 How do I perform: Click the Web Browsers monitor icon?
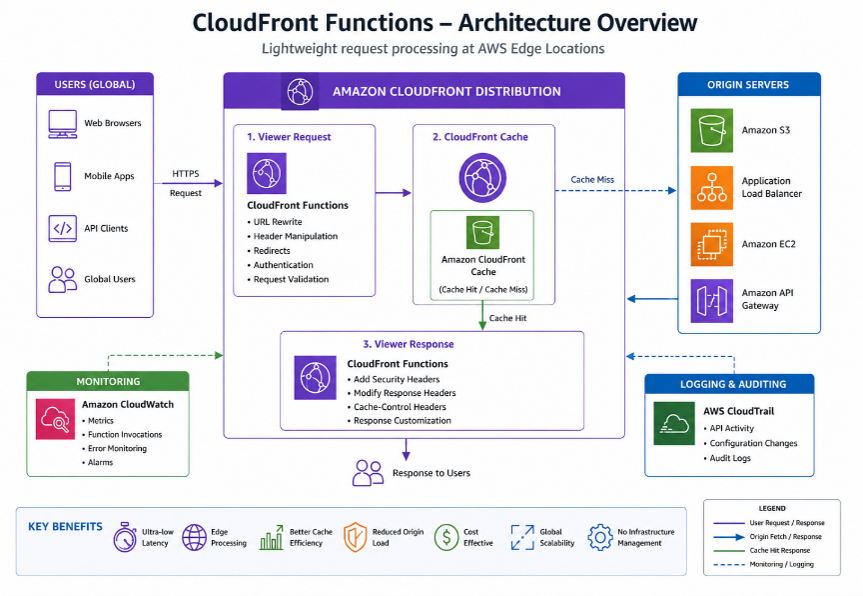click(62, 124)
